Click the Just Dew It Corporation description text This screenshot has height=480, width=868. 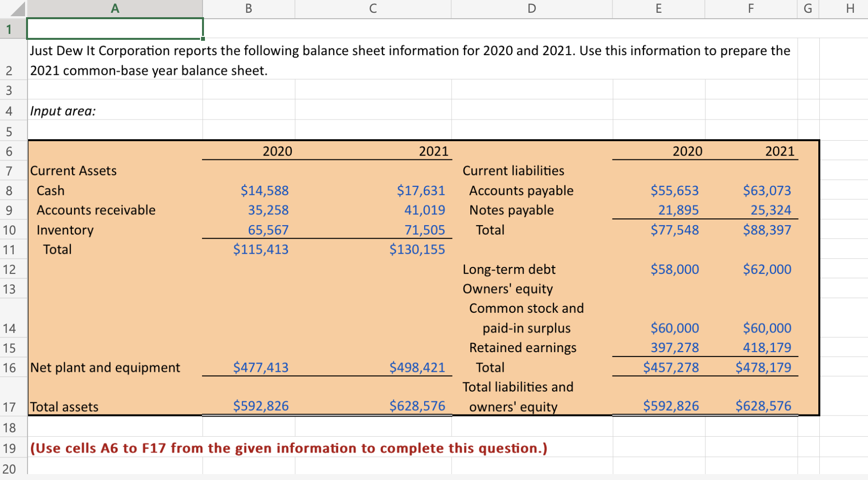tap(410, 60)
